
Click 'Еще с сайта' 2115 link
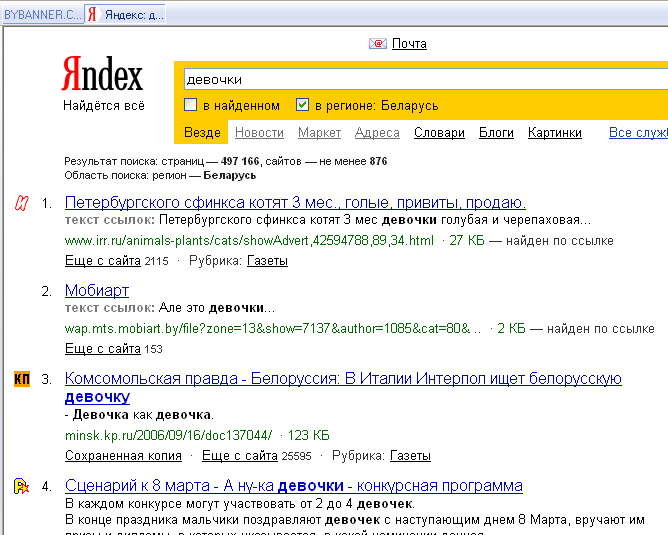[x=103, y=261]
